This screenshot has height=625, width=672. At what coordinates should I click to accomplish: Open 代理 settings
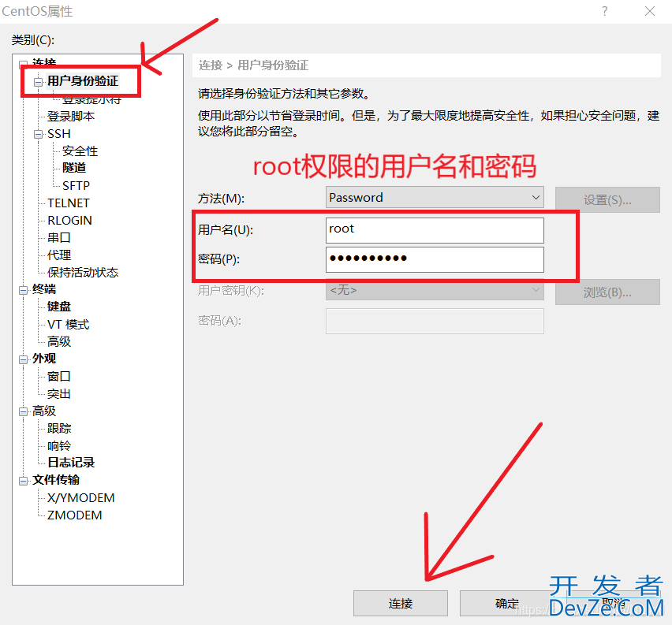pos(59,255)
